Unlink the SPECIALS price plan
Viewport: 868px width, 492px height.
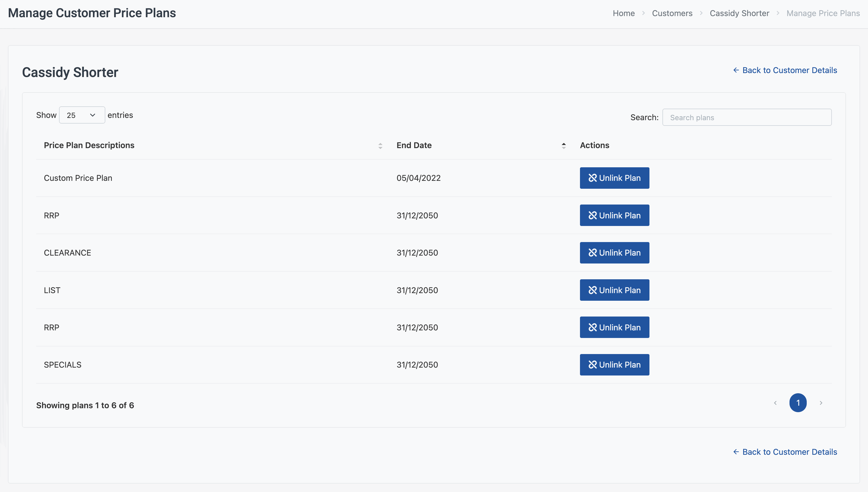coord(614,364)
